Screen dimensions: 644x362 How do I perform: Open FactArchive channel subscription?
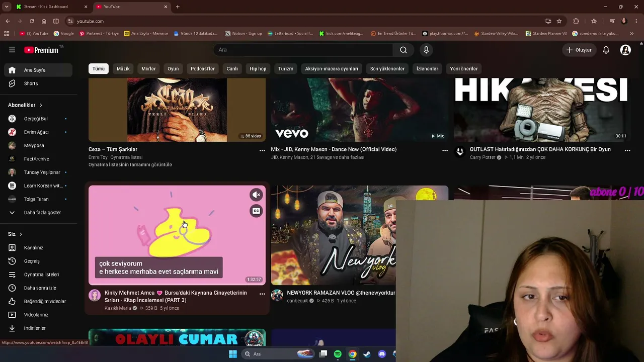coord(36,159)
